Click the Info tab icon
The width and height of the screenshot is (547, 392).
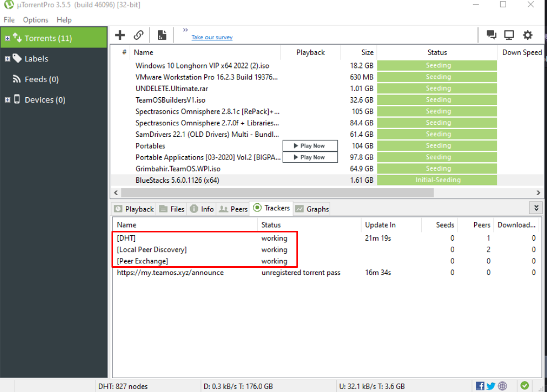(194, 209)
